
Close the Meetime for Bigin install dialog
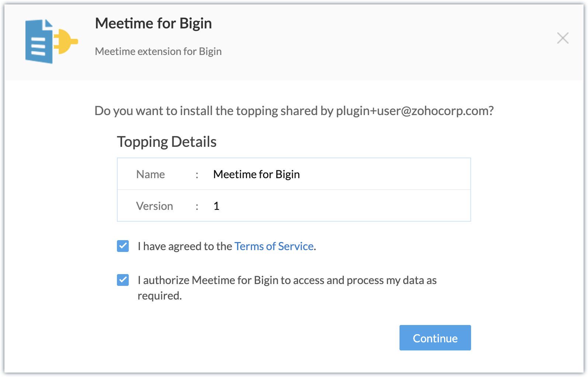563,38
